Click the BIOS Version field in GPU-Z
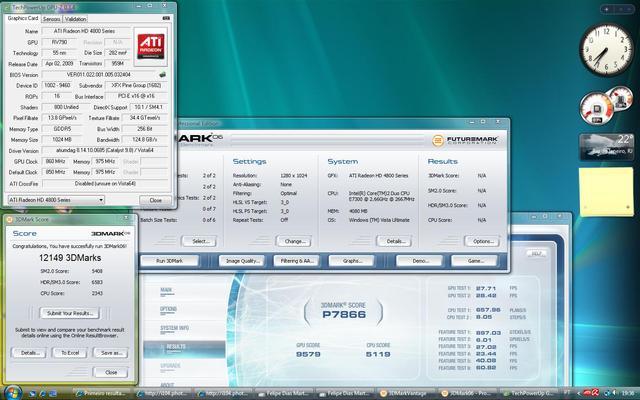Viewport: 640px width, 400px height. (x=99, y=75)
